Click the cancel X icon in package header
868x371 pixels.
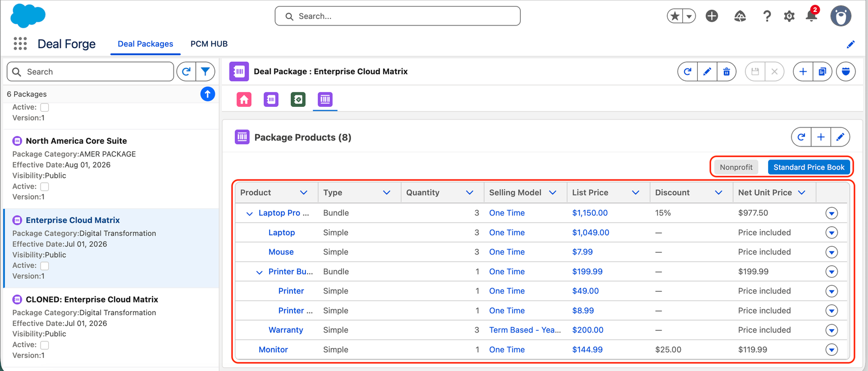tap(775, 72)
